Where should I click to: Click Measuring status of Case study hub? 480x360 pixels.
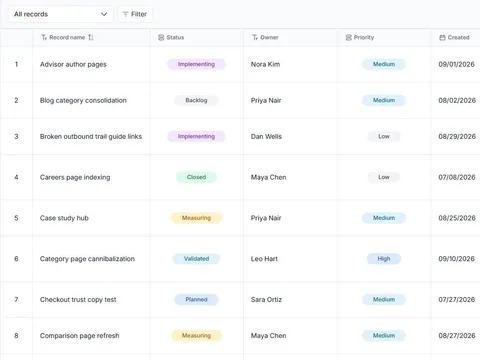(x=196, y=218)
